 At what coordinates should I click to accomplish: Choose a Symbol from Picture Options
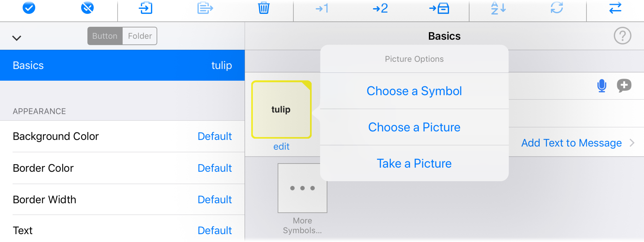pyautogui.click(x=414, y=91)
